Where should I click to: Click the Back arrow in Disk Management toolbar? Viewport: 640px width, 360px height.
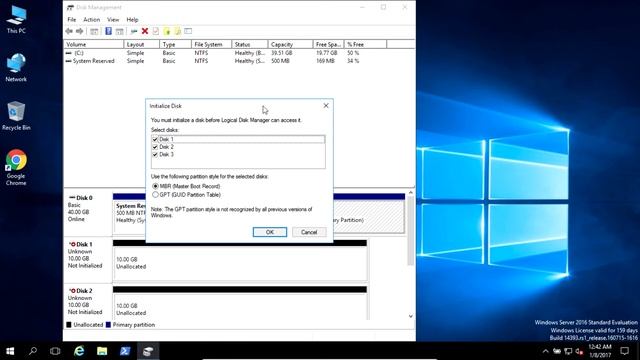point(69,31)
